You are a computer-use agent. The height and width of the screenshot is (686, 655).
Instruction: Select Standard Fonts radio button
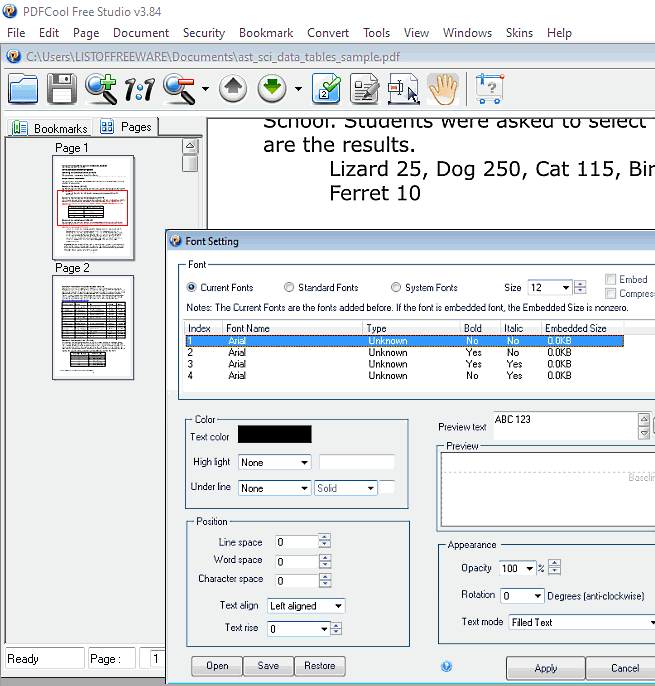[x=289, y=287]
